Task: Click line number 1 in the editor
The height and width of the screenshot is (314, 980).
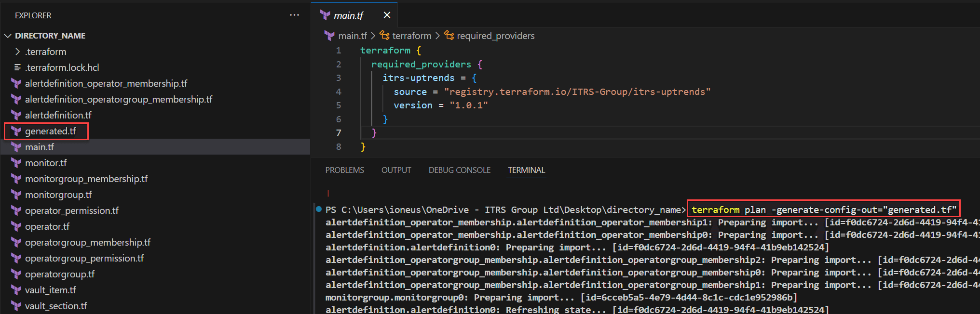Action: pos(339,51)
